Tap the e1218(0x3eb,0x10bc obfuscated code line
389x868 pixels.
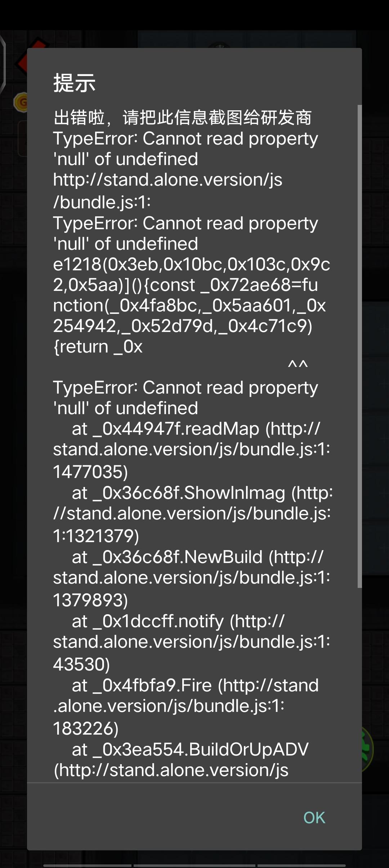pyautogui.click(x=192, y=265)
